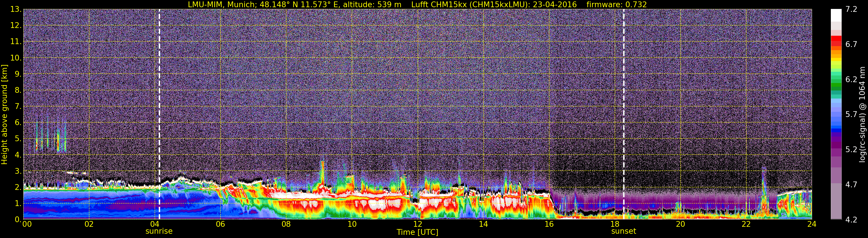Click the white dashed sunrise line
This screenshot has width=868, height=238.
click(x=159, y=114)
